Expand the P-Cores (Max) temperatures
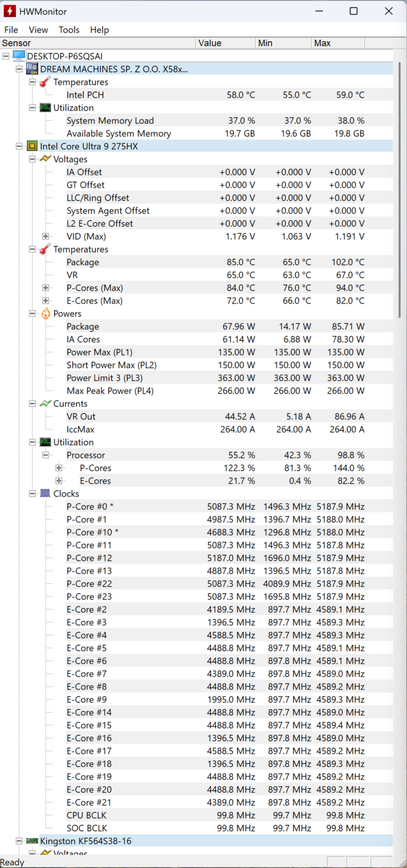 coord(46,288)
